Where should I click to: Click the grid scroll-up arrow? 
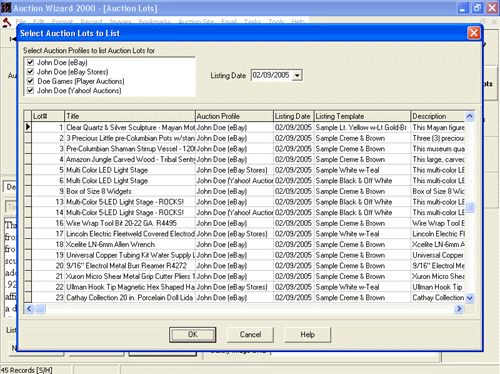470,116
